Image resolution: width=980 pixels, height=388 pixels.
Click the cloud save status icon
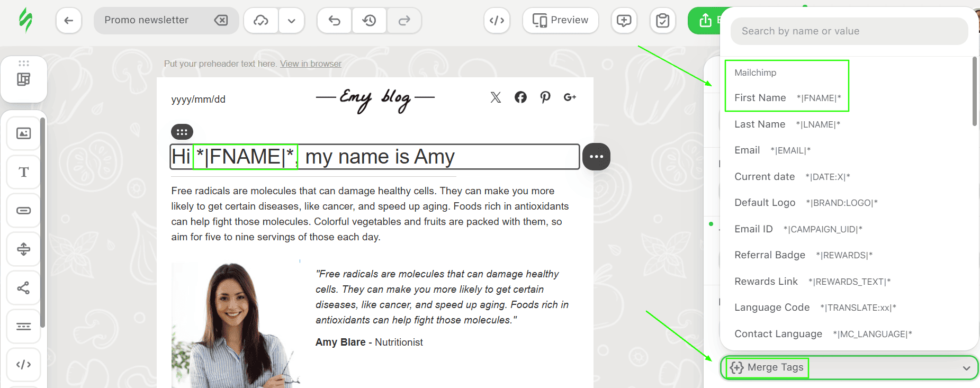pos(261,21)
